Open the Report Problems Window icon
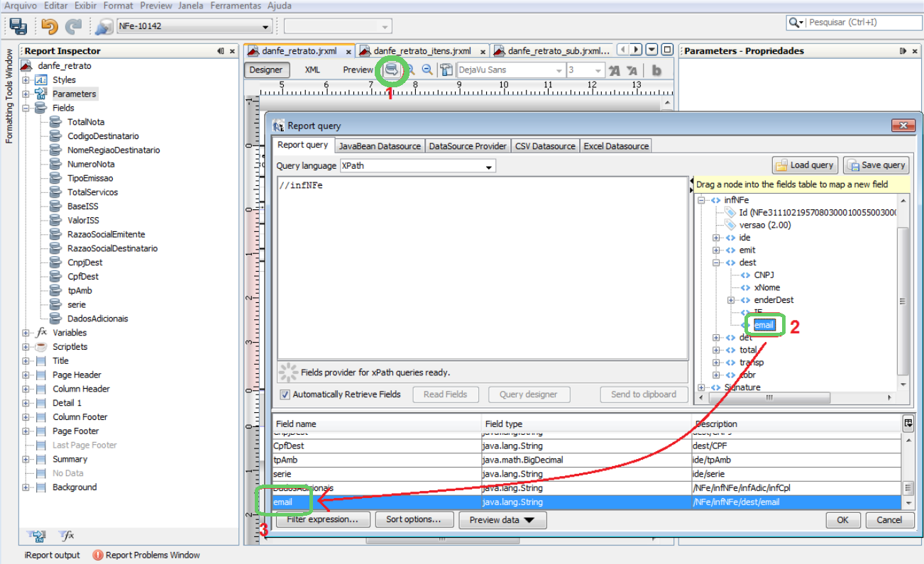 pyautogui.click(x=98, y=555)
